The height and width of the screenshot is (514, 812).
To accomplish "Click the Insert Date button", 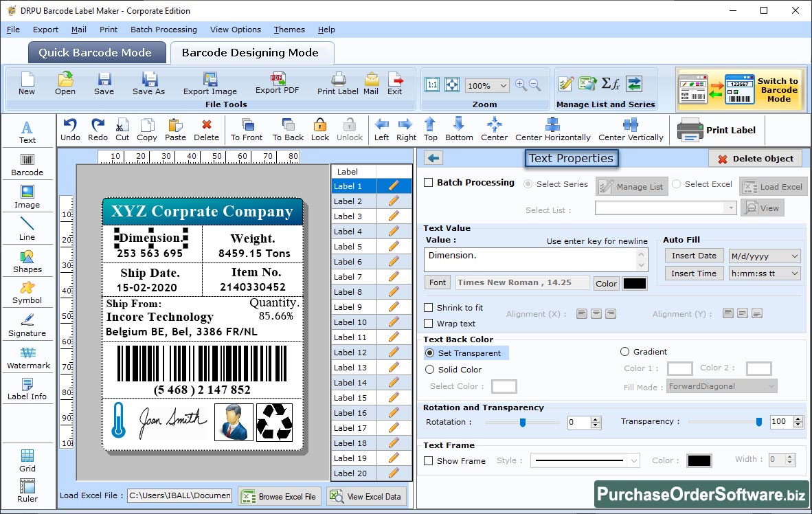I will [694, 256].
